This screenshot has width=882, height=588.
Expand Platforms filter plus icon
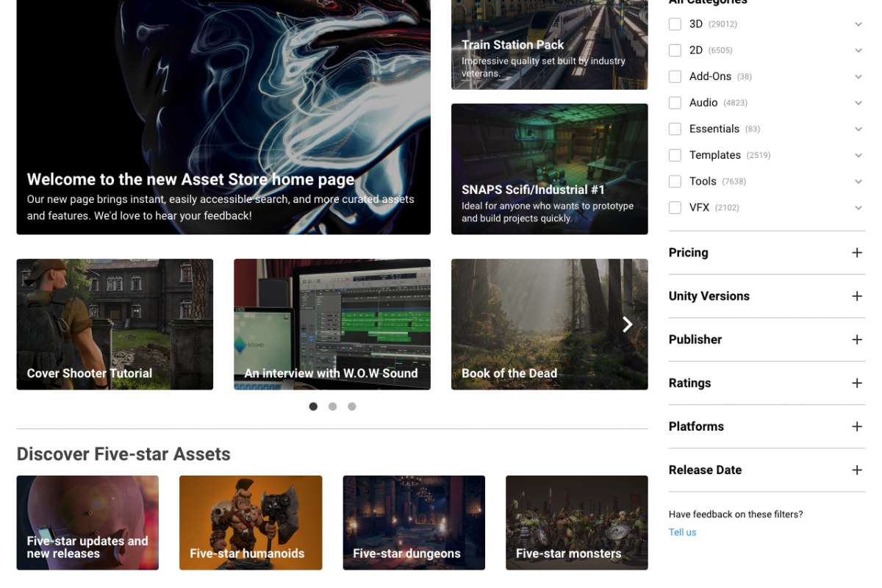[x=857, y=426]
